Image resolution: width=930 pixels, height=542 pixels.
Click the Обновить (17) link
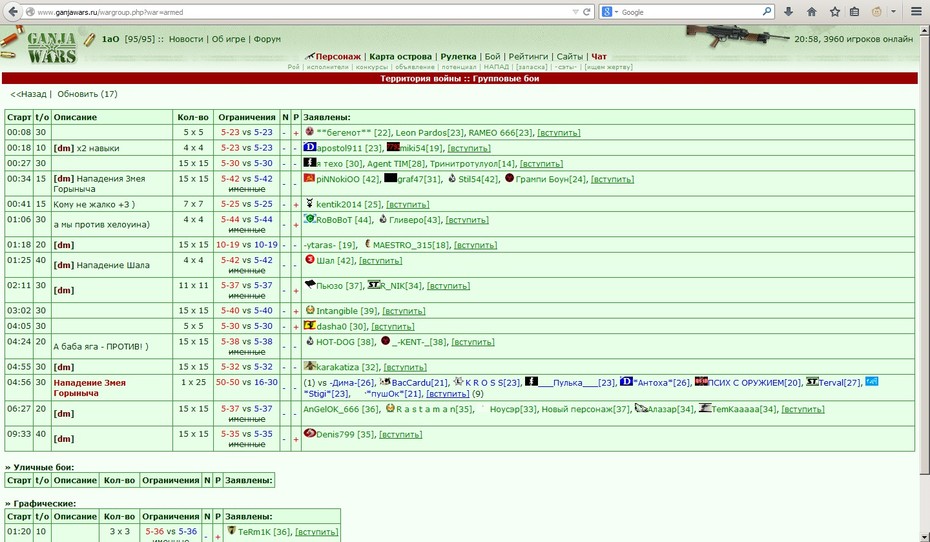(87, 94)
